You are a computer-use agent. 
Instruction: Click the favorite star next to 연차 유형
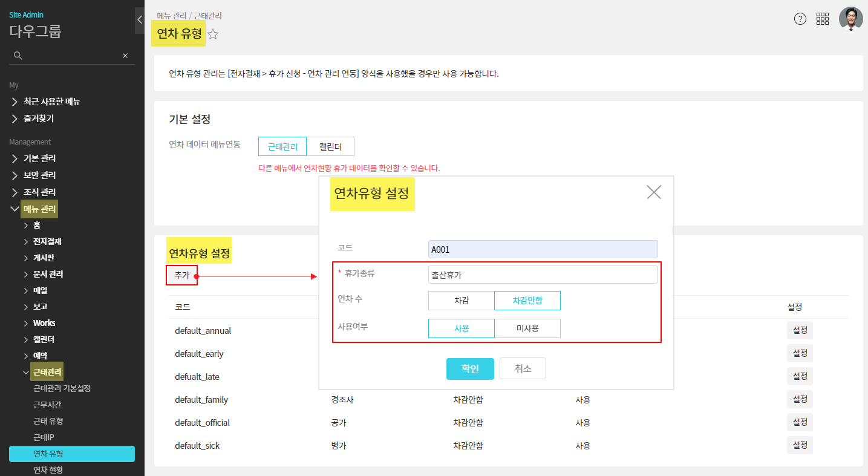(213, 34)
